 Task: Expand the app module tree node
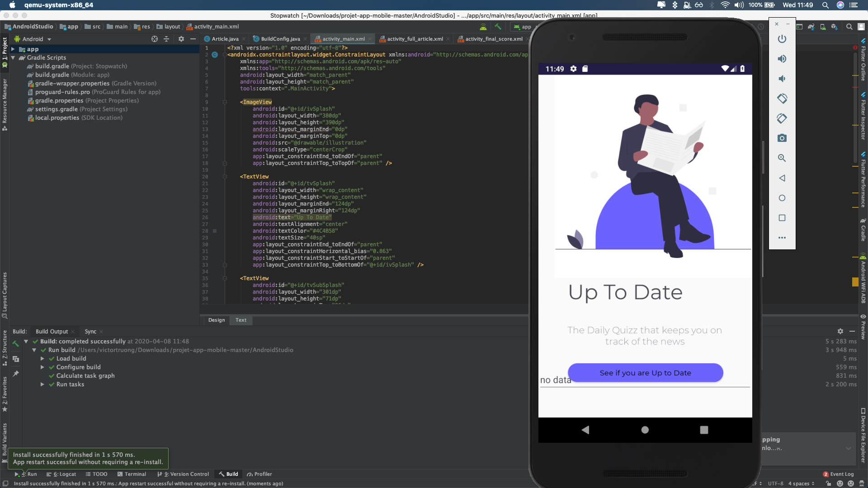pos(13,49)
